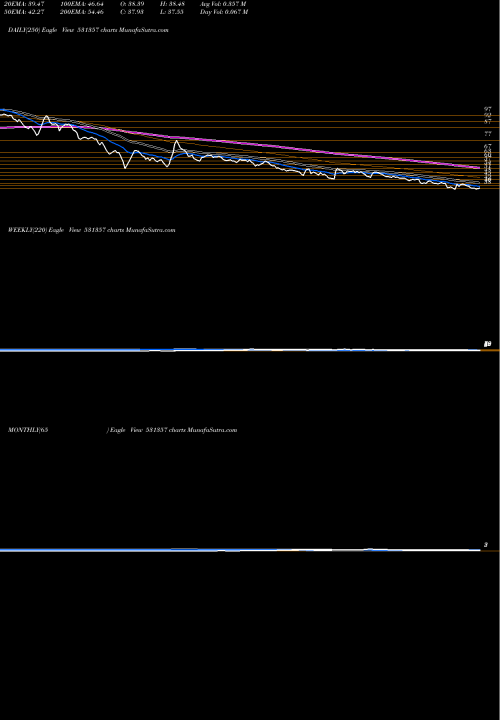
Task: Click the Avg Vol reading
Action: point(223,3)
